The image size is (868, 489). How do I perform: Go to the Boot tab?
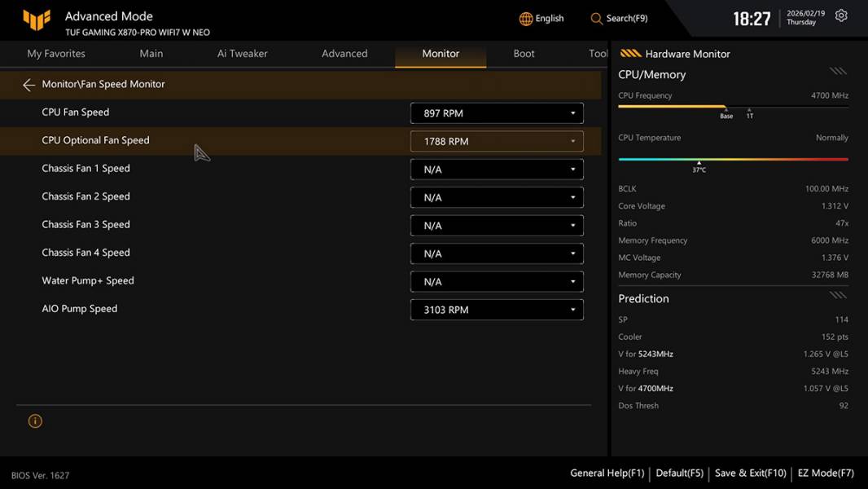tap(524, 54)
